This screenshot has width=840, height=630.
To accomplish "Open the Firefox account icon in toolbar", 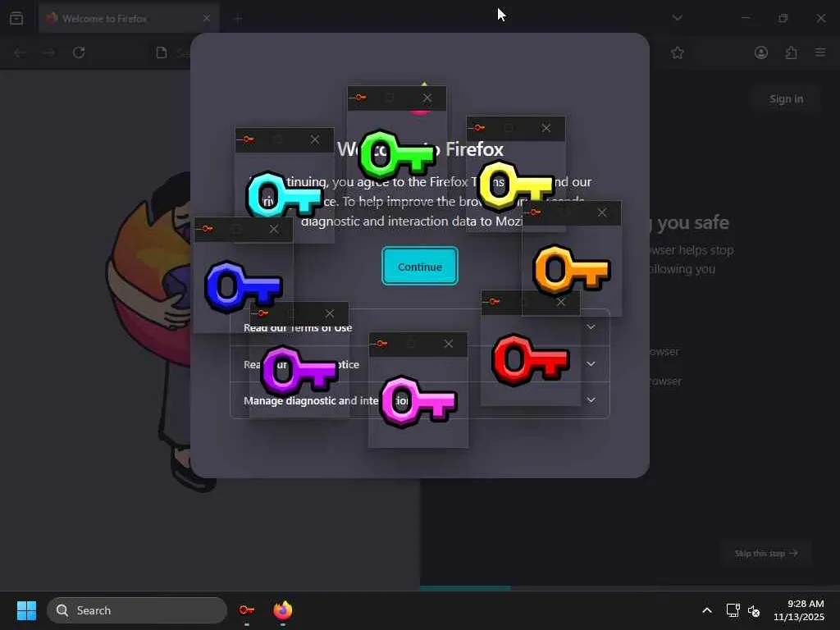I will coord(761,52).
